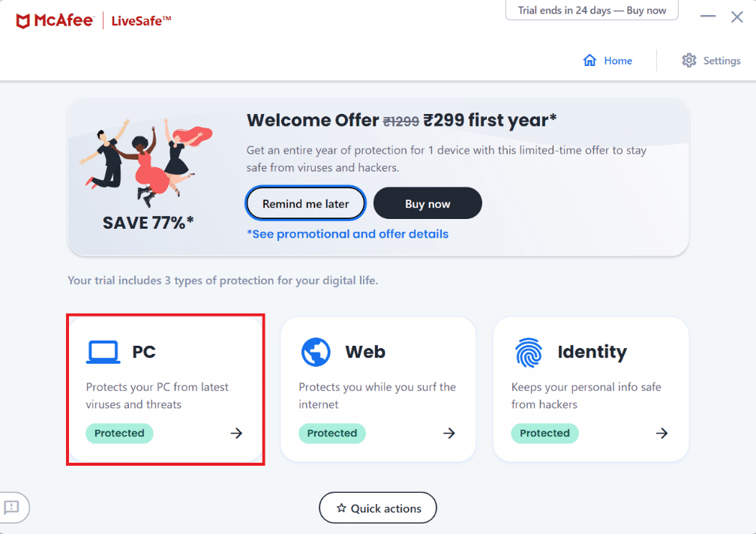
Task: Click the McAfee shield logo
Action: (x=22, y=20)
